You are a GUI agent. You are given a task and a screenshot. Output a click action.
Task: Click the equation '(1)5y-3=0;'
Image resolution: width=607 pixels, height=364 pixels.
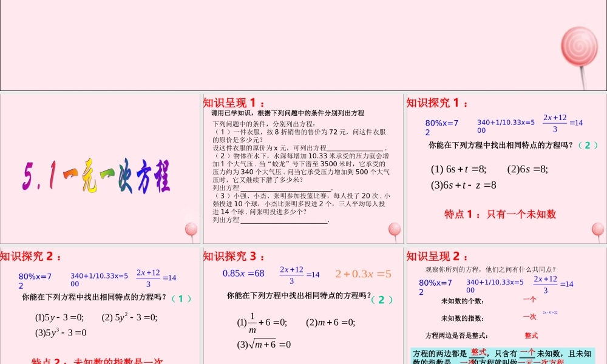click(x=59, y=317)
